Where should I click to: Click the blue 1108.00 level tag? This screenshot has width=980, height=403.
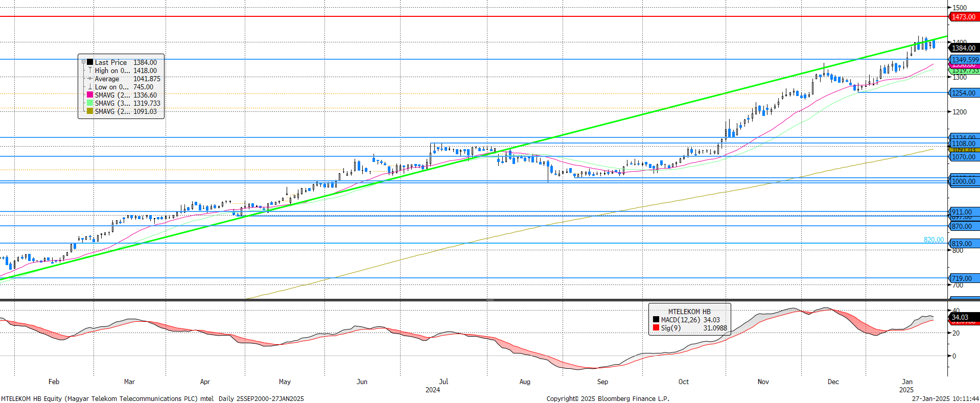pyautogui.click(x=964, y=144)
